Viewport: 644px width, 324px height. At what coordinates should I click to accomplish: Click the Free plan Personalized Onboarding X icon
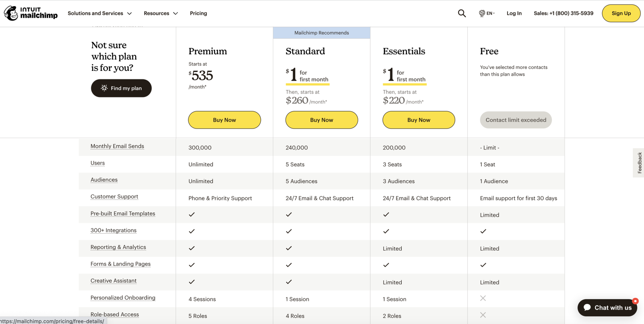(483, 298)
